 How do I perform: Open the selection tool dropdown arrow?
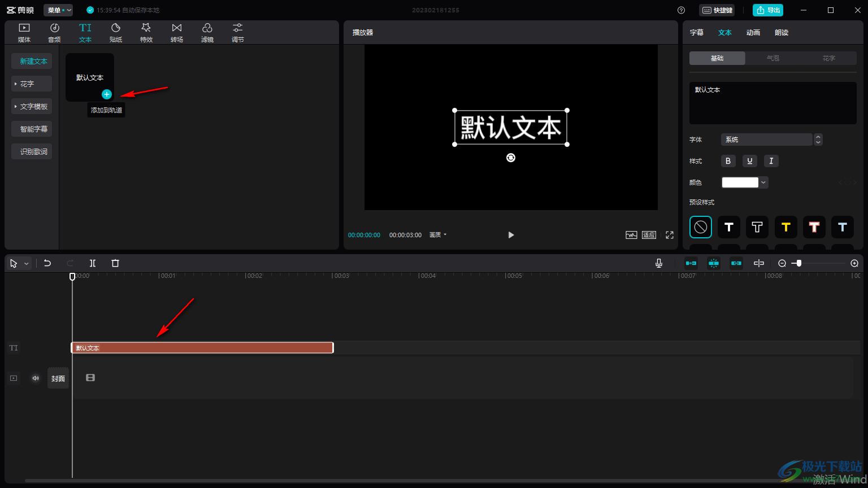pos(26,264)
